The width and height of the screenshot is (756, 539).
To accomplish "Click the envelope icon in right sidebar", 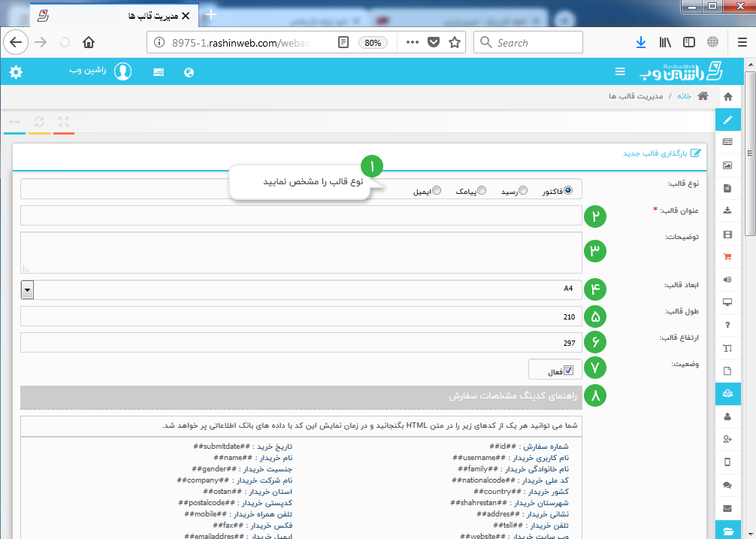I will (728, 509).
